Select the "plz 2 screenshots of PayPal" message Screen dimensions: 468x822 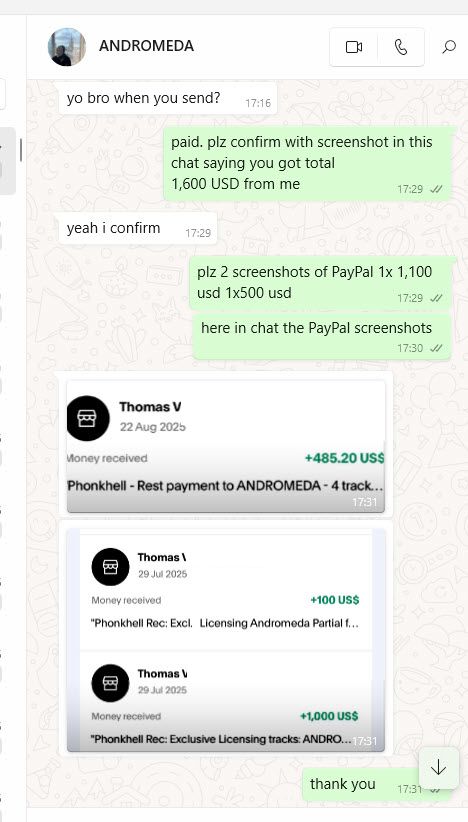[320, 283]
